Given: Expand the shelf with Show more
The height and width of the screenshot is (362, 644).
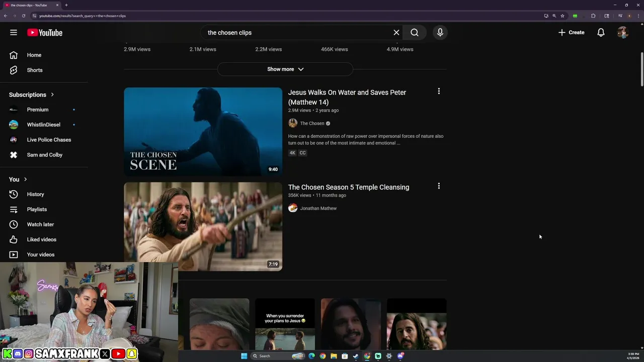Looking at the screenshot, I should point(285,69).
